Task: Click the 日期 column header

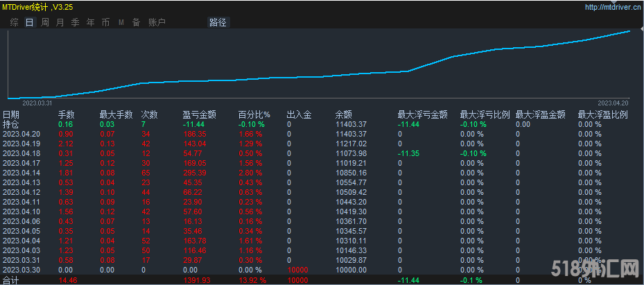Action: 11,114
